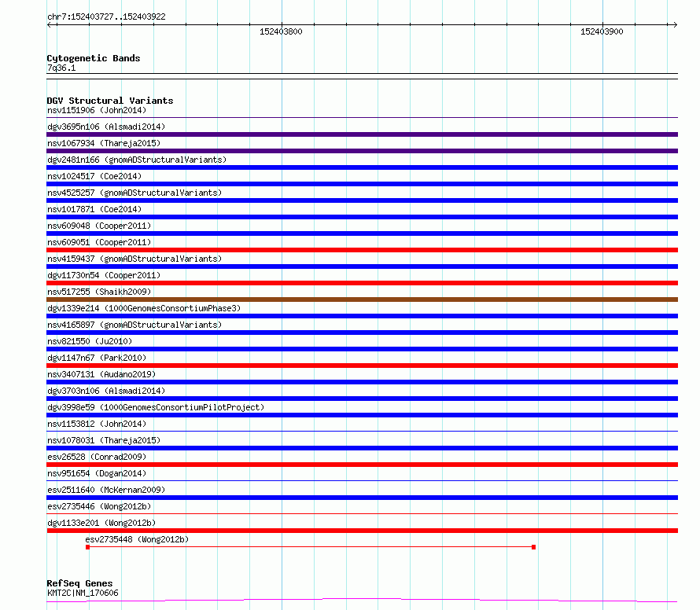Viewport: 700px width, 610px height.
Task: Open the DGV Structural Variants track heading
Action: [x=110, y=101]
